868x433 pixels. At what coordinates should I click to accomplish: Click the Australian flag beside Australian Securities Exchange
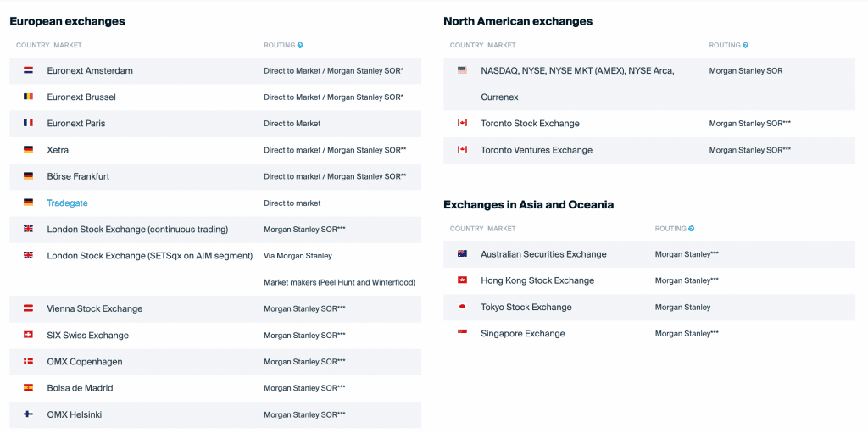[x=462, y=254]
